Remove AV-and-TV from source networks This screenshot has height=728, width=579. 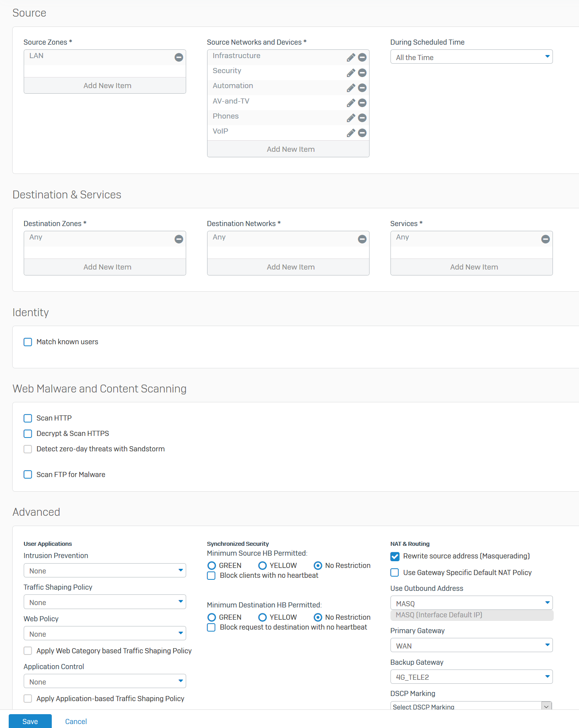(362, 103)
